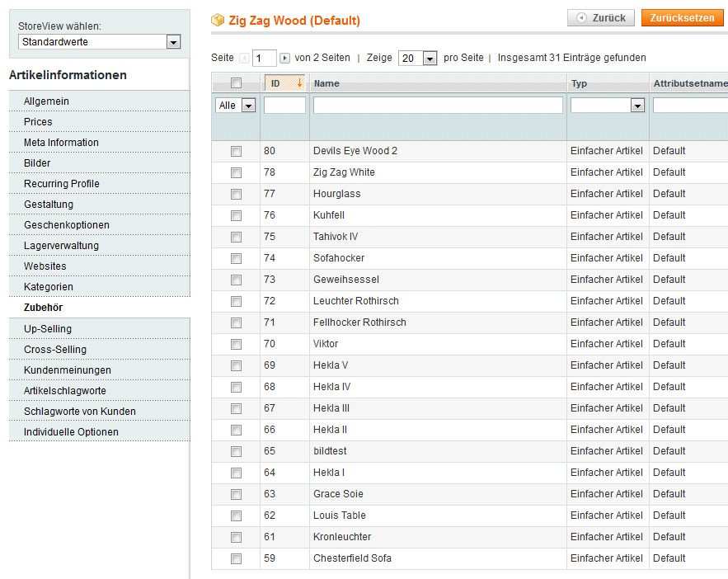The height and width of the screenshot is (579, 728).
Task: Tick the select-all header checkbox
Action: [237, 83]
